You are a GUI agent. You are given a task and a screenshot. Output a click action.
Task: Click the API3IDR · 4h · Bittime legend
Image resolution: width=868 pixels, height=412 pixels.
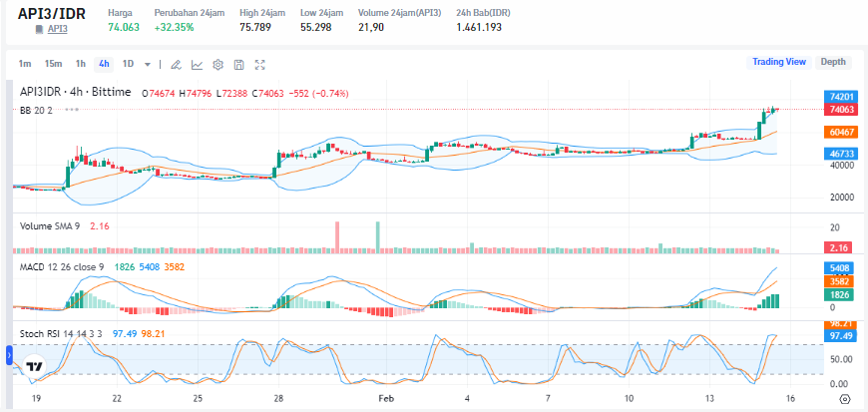tap(75, 92)
